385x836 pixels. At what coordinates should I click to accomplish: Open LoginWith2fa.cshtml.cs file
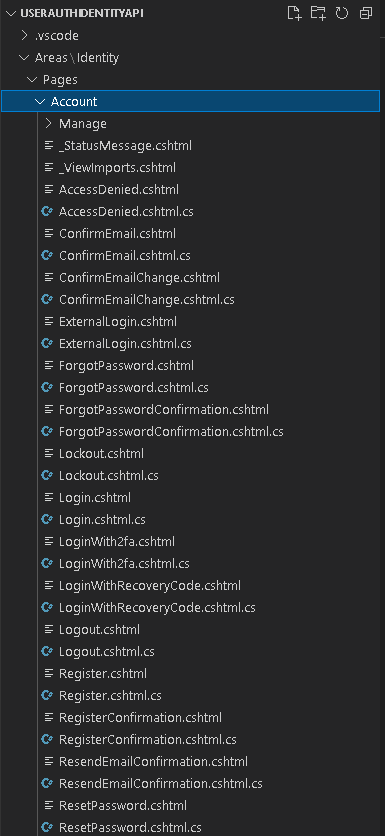(x=124, y=564)
